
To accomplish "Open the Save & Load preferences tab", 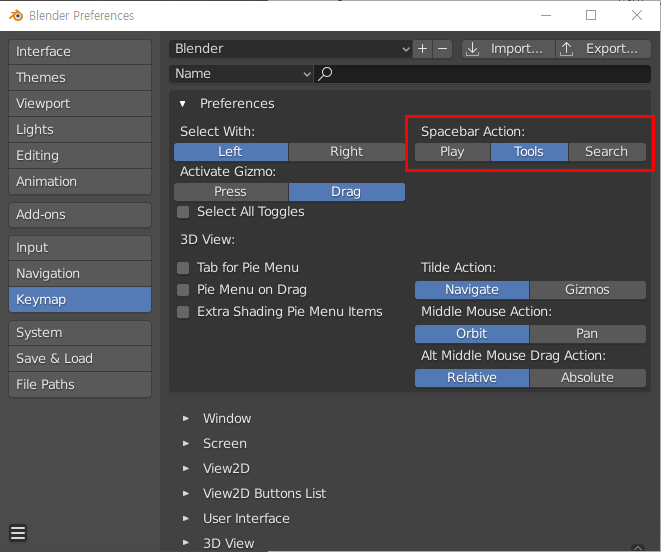I will coord(80,359).
